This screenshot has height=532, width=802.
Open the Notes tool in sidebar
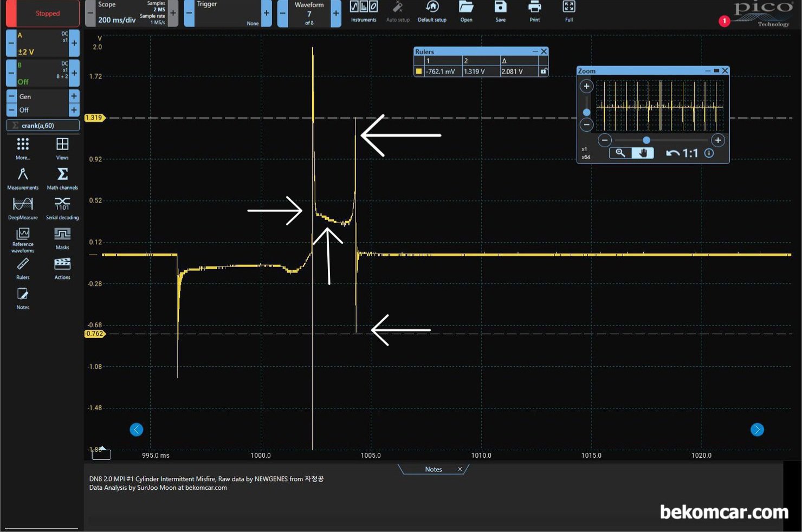(23, 299)
